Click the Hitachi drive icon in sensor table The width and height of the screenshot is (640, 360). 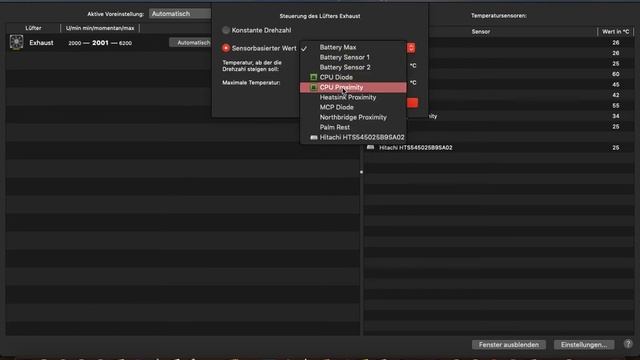tap(370, 147)
